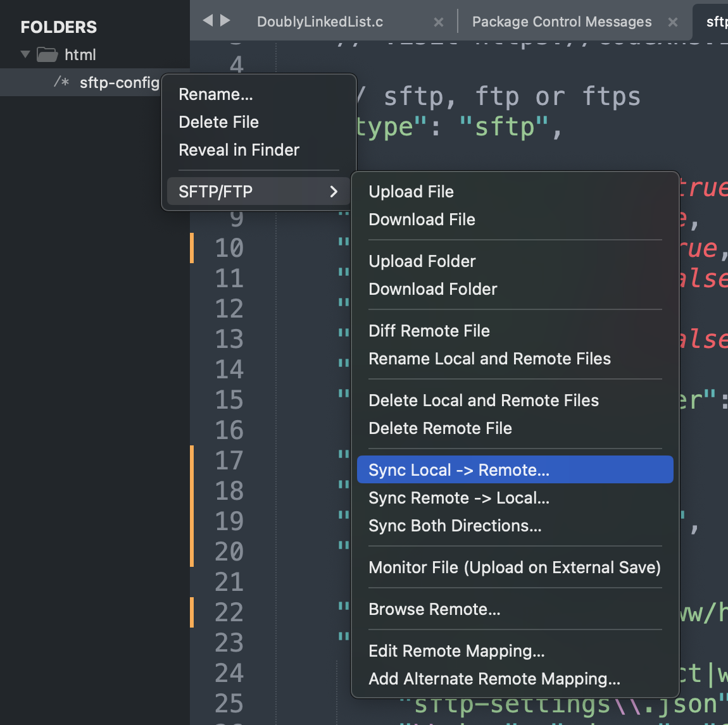Click line number 10 in gutter
The width and height of the screenshot is (728, 725).
point(229,248)
